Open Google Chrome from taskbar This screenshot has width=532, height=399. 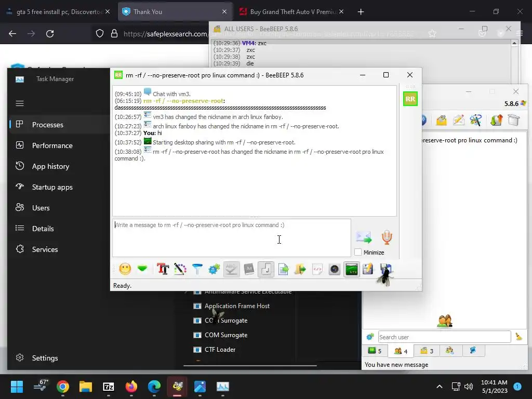(x=63, y=387)
